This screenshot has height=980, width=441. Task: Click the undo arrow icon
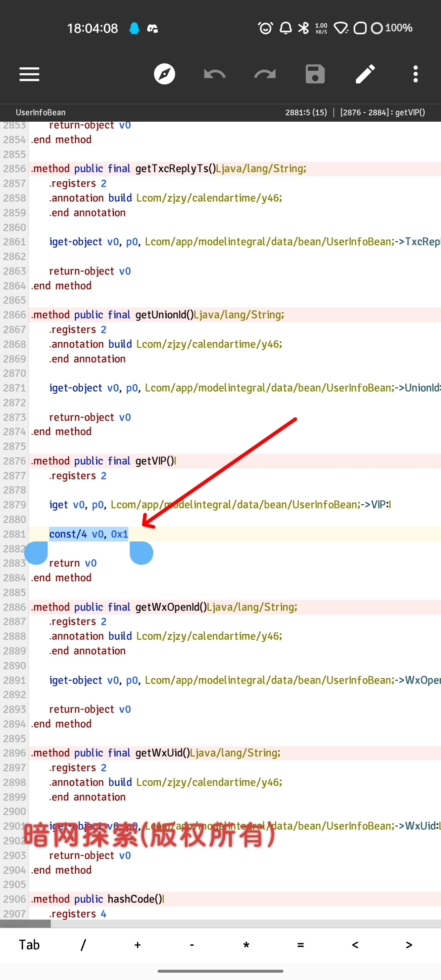pyautogui.click(x=215, y=74)
